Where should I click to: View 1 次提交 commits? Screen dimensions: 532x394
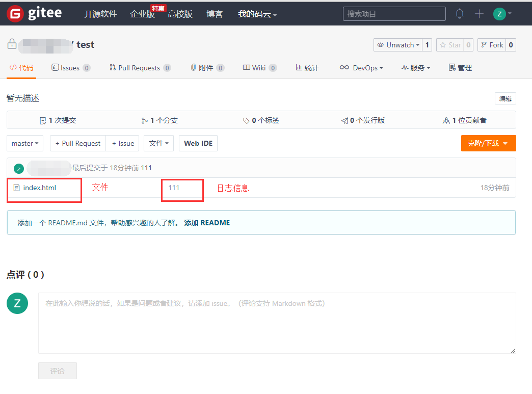(x=58, y=120)
